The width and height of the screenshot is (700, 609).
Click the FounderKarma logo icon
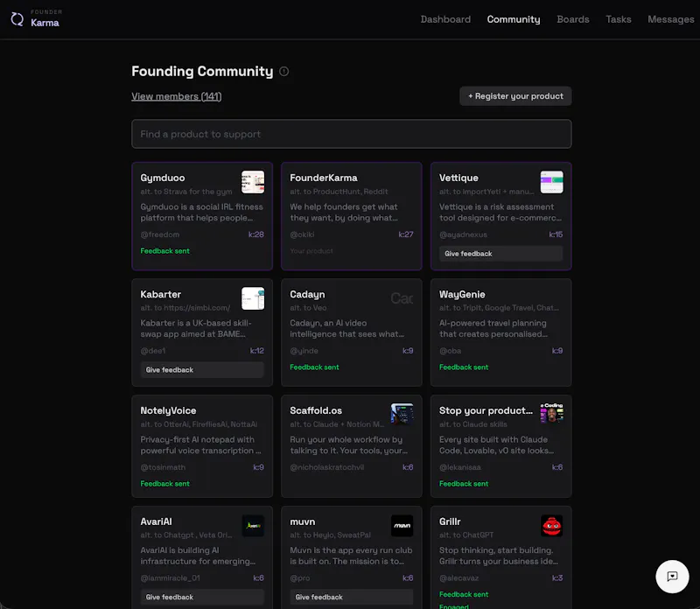[17, 19]
